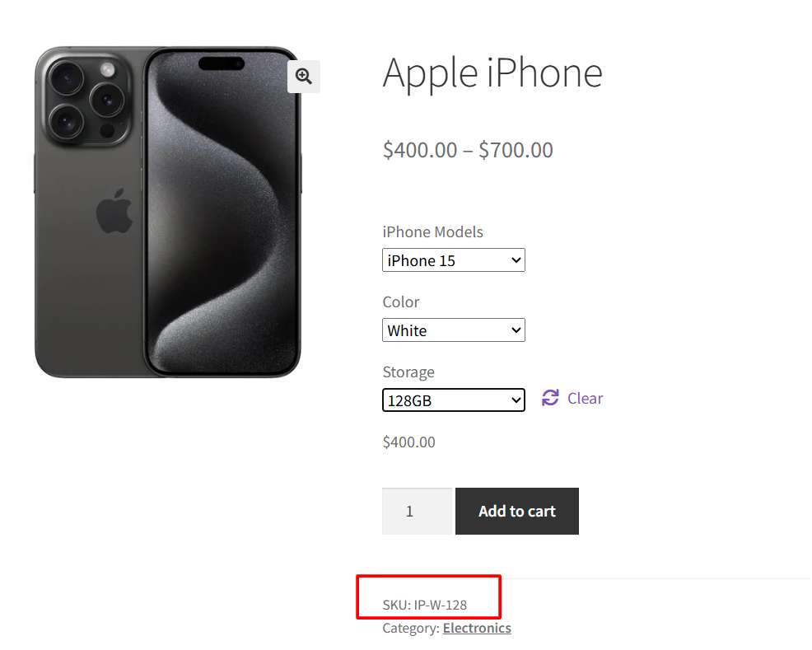Click the Color field label
812x650 pixels.
click(x=401, y=302)
